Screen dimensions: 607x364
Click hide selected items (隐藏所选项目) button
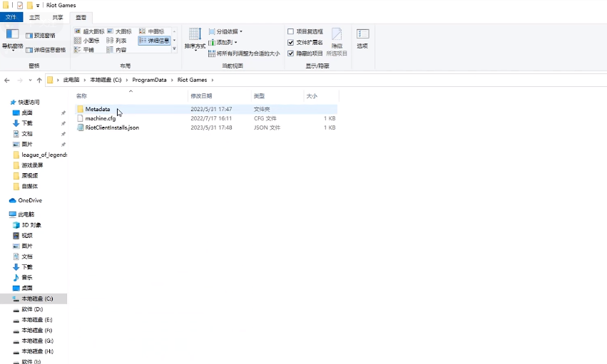tap(337, 42)
